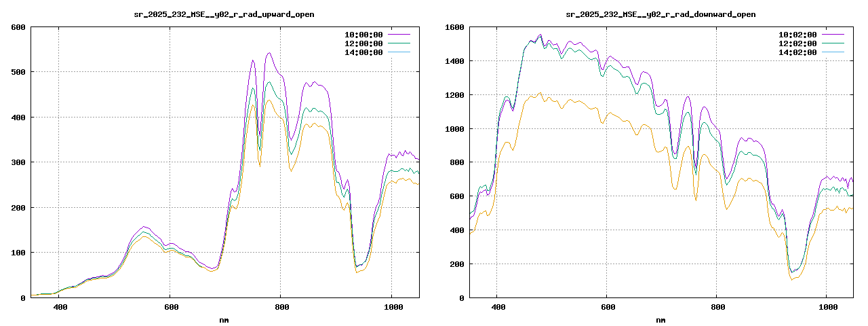Viewport: 868px width, 326px height.
Task: Click the line sample beside 14:02:00
Action: coord(834,52)
